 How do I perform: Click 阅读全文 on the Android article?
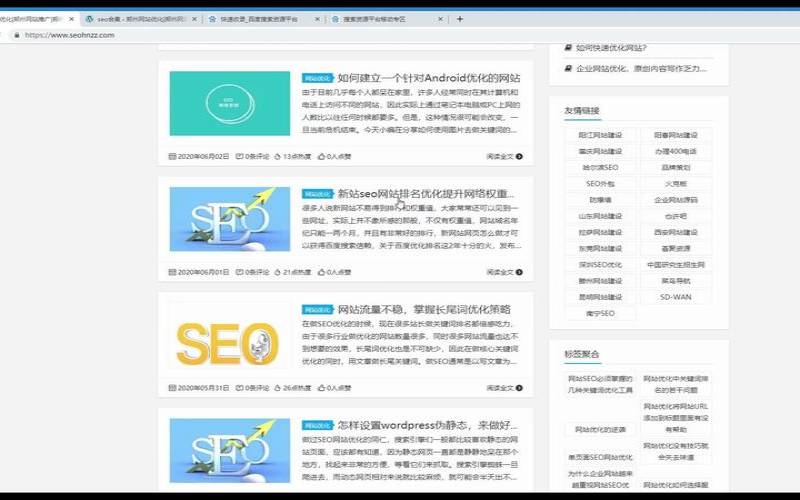coord(504,157)
